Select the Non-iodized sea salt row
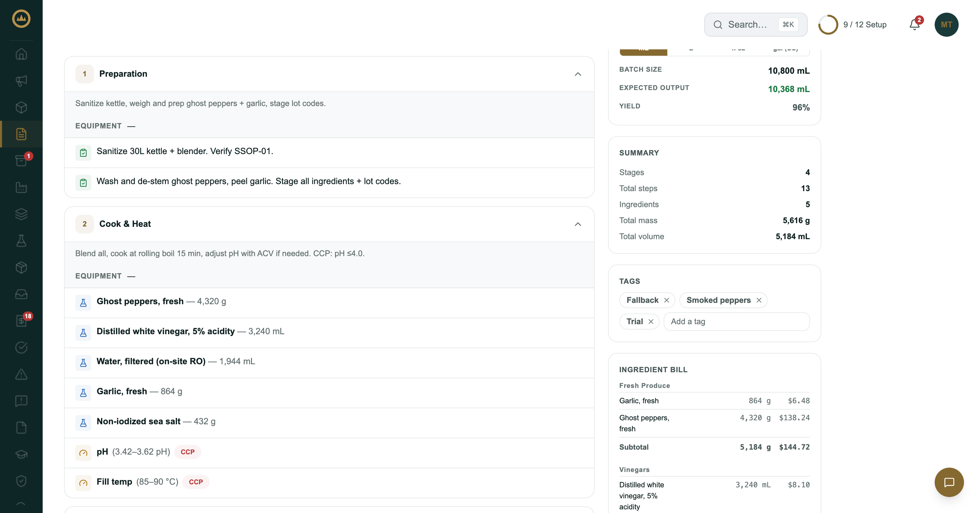This screenshot has height=513, width=980. click(x=329, y=423)
